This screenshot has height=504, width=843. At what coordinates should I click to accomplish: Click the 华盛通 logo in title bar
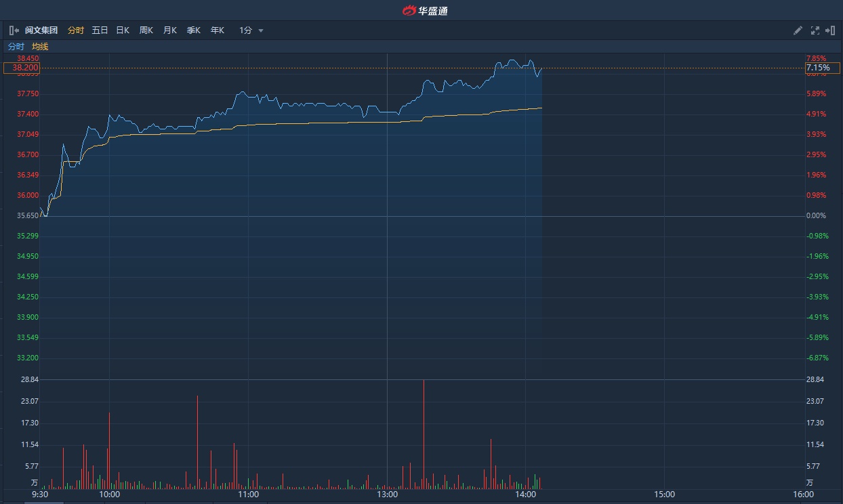(x=425, y=10)
